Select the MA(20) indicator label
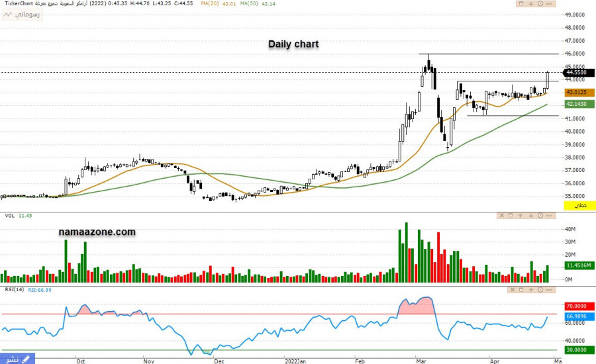 coord(210,3)
